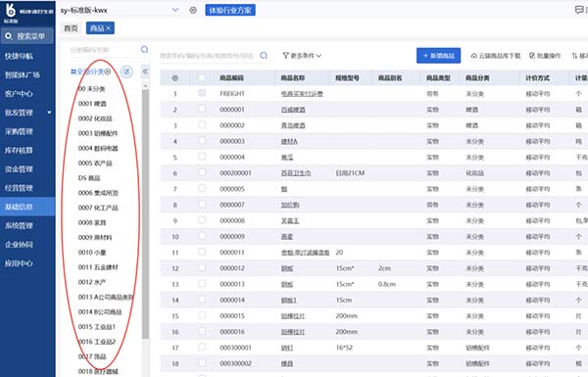The image size is (588, 377).
Task: Collapse the category panel with the double-arrow
Action: pos(145,71)
